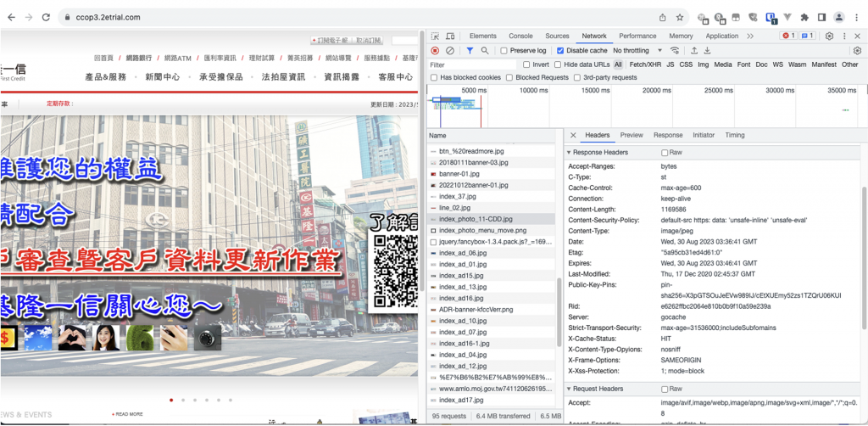Click the 網路ATM link on the webpage
Image resolution: width=868 pixels, height=426 pixels.
click(x=178, y=58)
